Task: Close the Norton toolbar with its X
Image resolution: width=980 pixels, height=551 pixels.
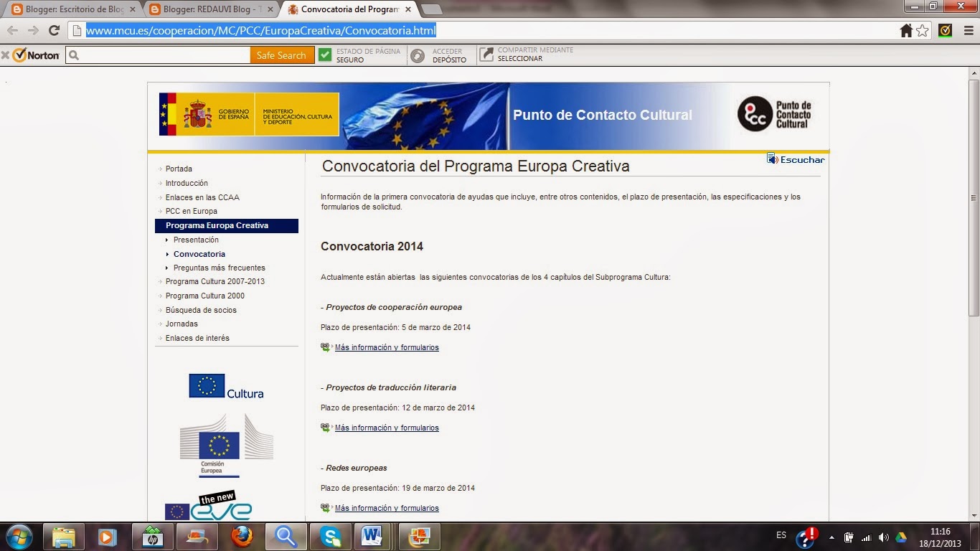Action: [5, 55]
